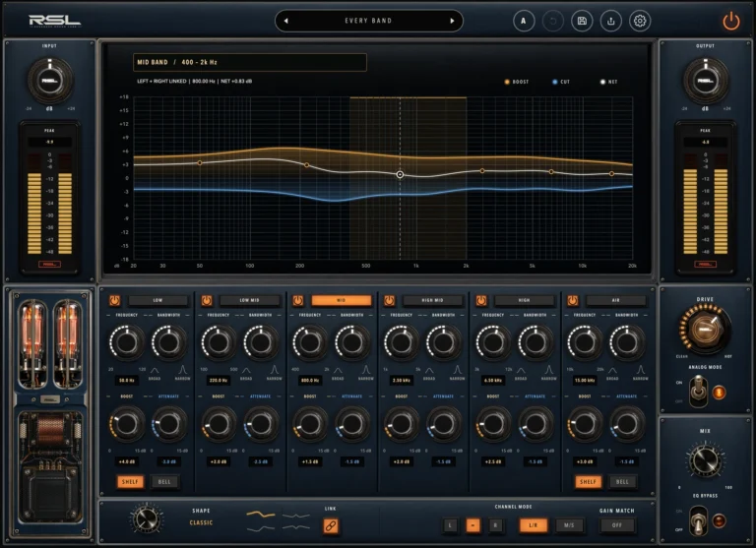The width and height of the screenshot is (756, 548).
Task: Select the linked channel button between L and R
Action: 472,525
